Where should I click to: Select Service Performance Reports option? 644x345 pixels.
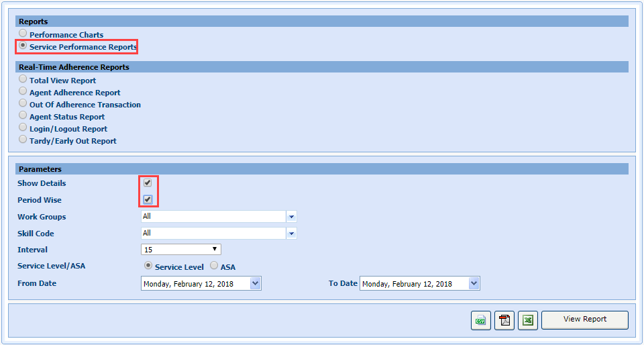(x=23, y=46)
